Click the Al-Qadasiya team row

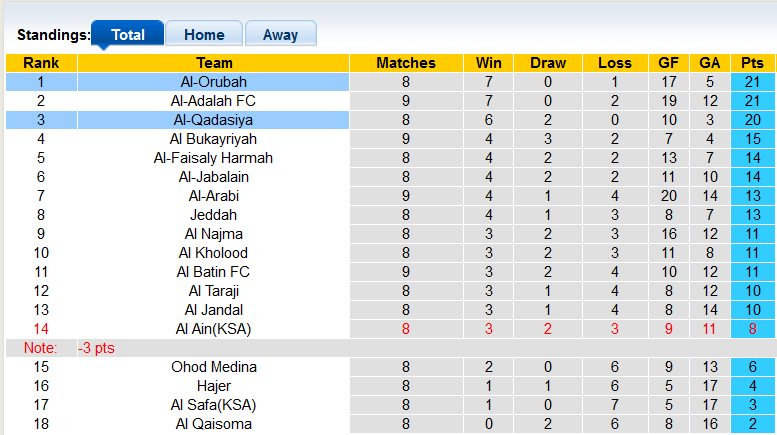click(x=213, y=120)
